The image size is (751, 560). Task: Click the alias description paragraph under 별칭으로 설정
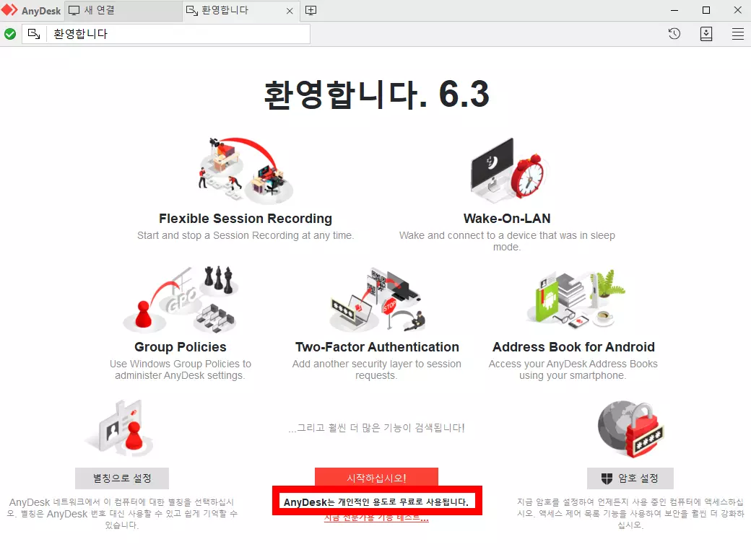coord(121,514)
